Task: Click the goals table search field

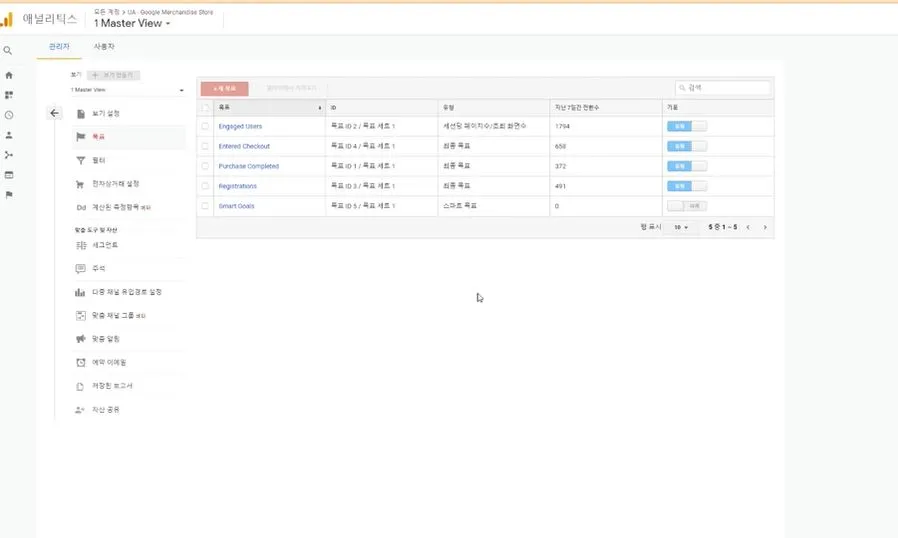Action: pos(723,88)
